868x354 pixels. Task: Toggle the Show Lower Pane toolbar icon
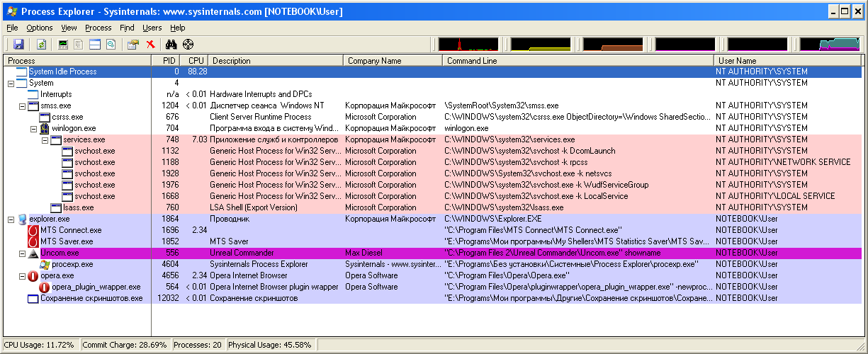(94, 45)
